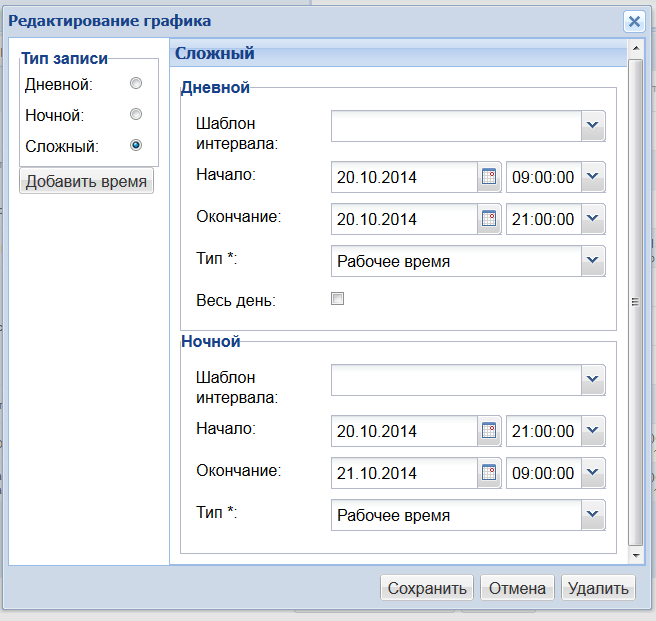The width and height of the screenshot is (656, 621).
Task: Click Дневной Начало time field 09:00:00
Action: click(544, 177)
